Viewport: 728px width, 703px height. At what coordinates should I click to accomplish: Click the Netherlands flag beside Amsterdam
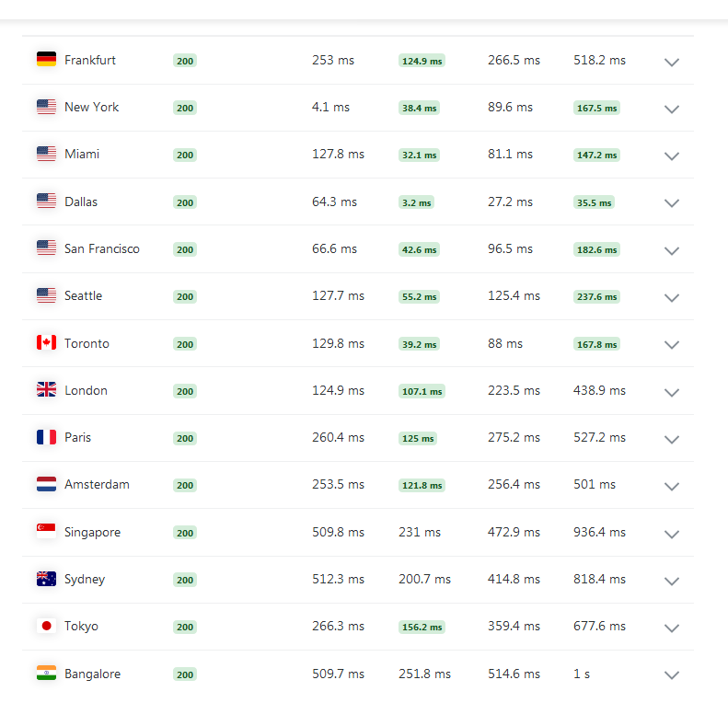[x=46, y=484]
